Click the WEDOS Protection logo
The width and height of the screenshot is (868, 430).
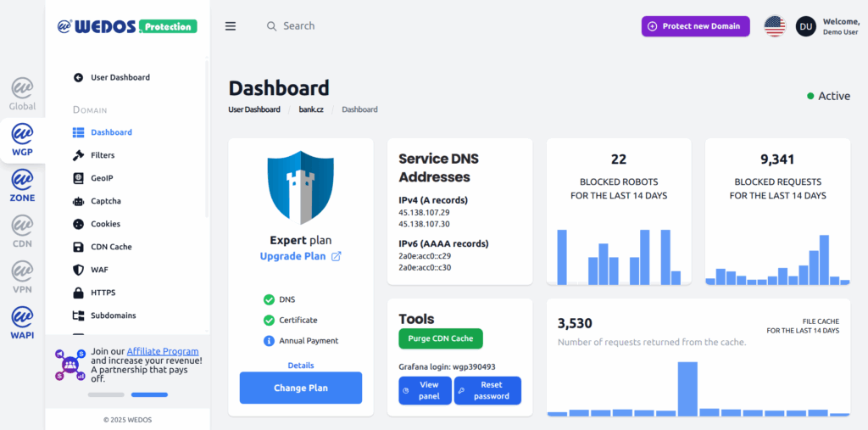(127, 26)
